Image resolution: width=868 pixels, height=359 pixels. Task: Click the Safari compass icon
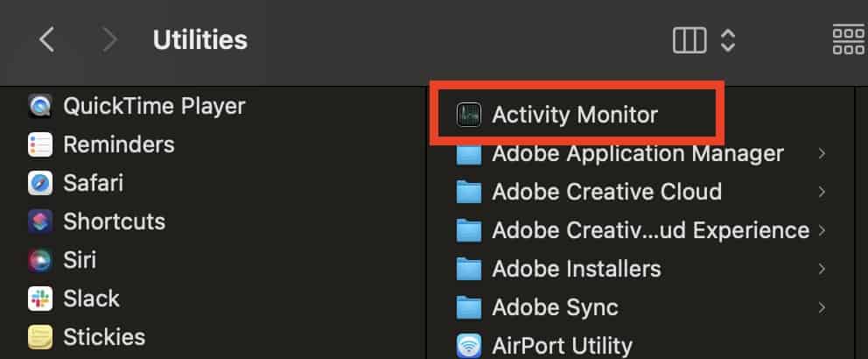40,183
